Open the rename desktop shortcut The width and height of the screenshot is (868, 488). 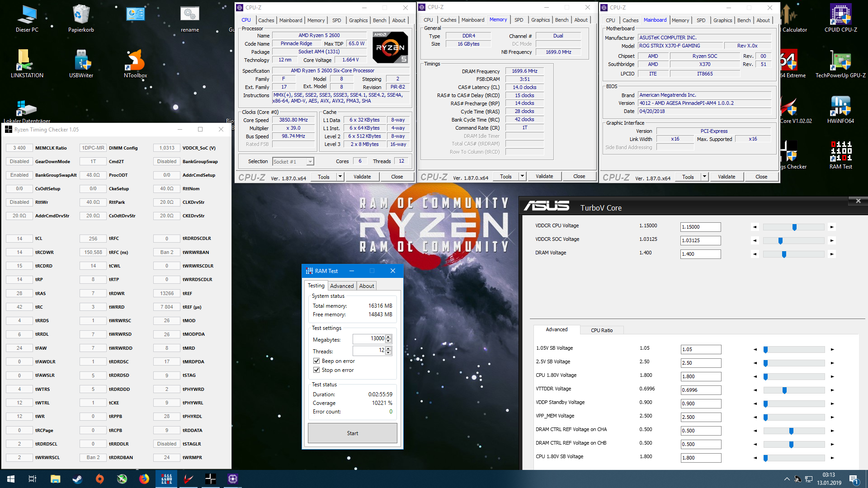click(190, 18)
